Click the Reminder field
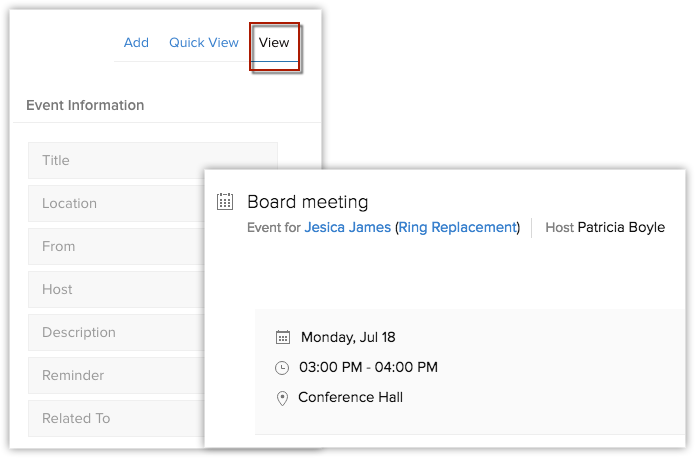This screenshot has width=695, height=458. (115, 375)
